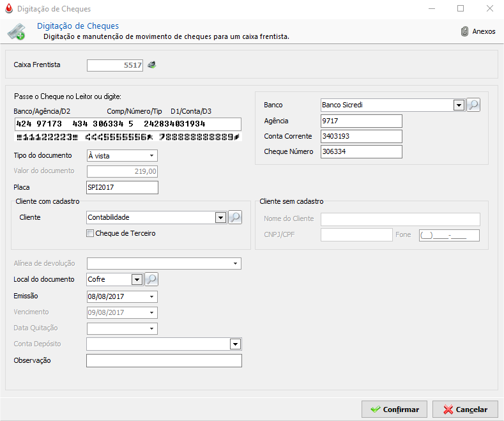
Task: Open the Alínea de devolução dropdown
Action: click(x=235, y=264)
